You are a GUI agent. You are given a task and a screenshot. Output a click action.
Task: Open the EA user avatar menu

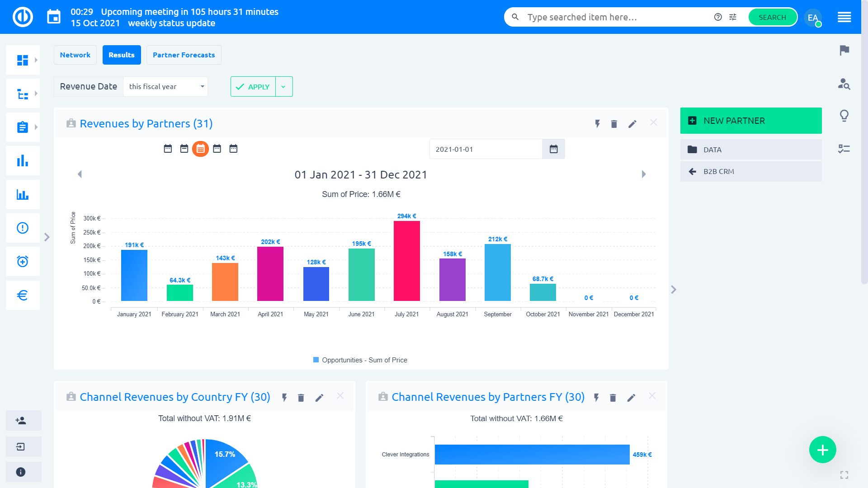tap(813, 18)
